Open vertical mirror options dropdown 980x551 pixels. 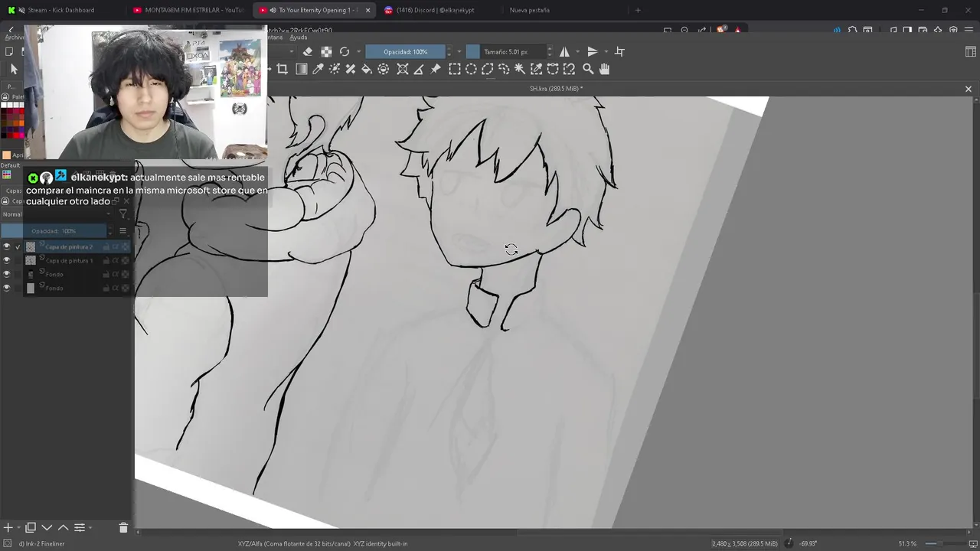pos(606,51)
